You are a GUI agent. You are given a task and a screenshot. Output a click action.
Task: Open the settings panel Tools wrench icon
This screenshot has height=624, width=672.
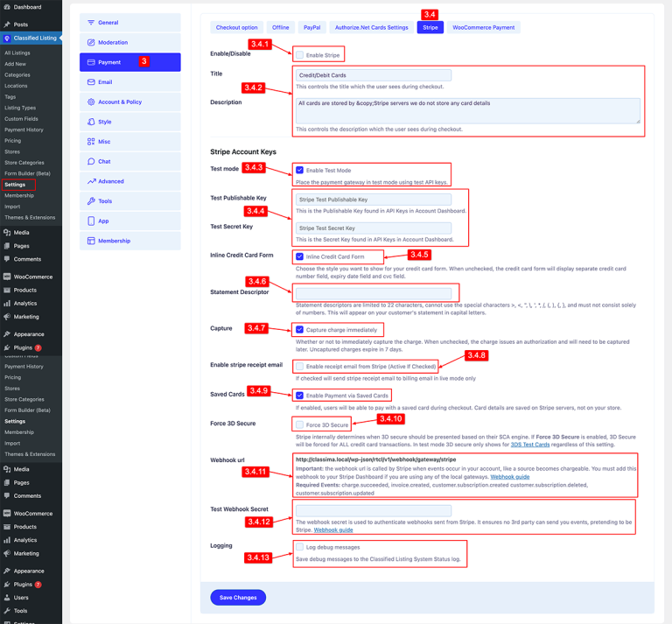(91, 201)
